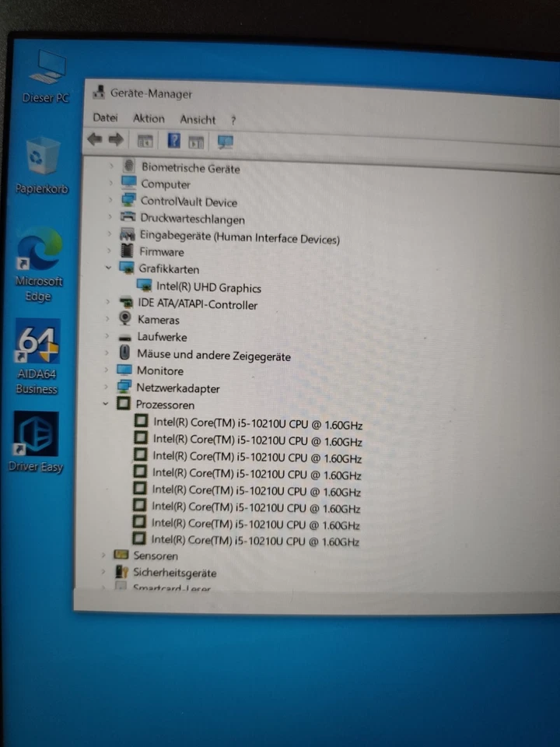Expand the Kameras category arrow

pyautogui.click(x=107, y=318)
